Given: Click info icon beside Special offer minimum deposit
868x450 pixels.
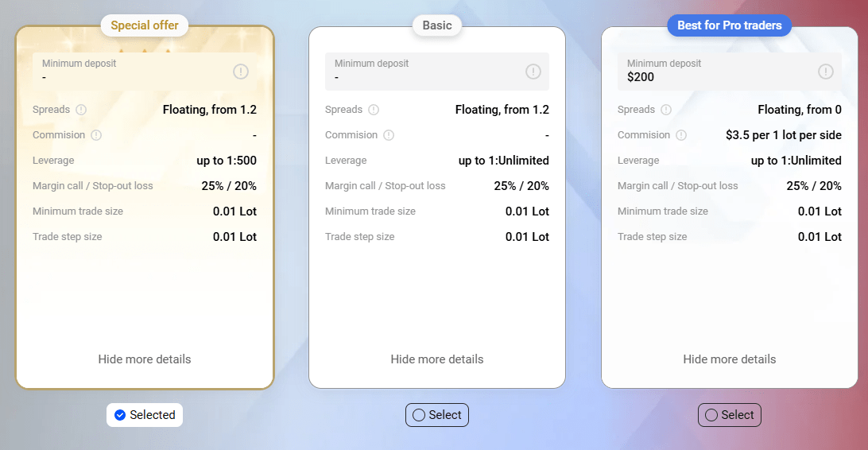Looking at the screenshot, I should coord(241,72).
